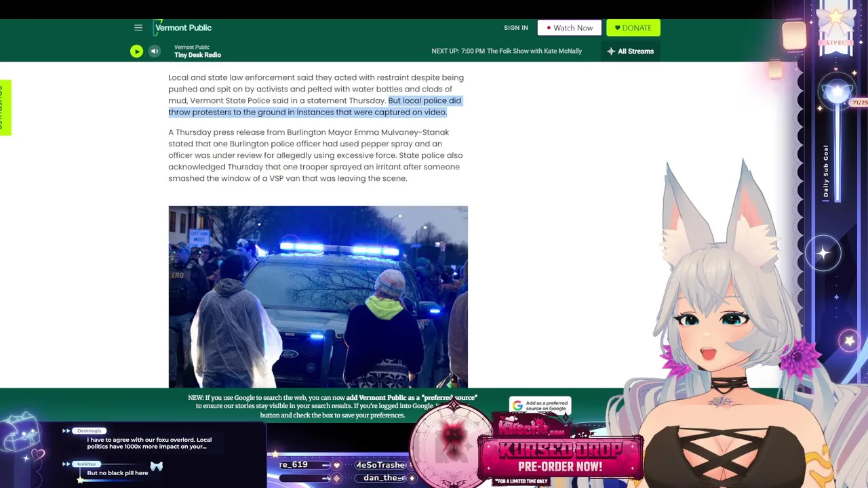Click the dan_the_r name tag in overlay
Screen dimensions: 868x488
click(x=384, y=478)
